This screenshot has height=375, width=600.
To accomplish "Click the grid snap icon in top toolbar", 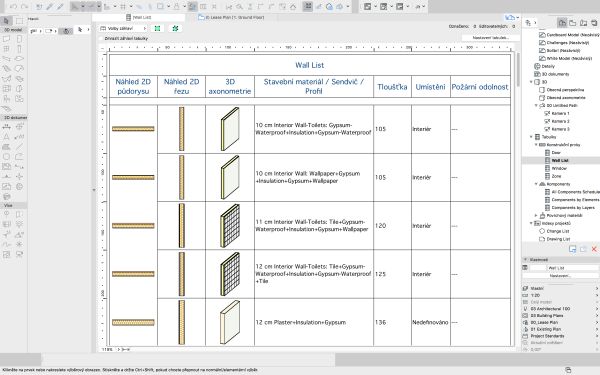I will (x=123, y=7).
